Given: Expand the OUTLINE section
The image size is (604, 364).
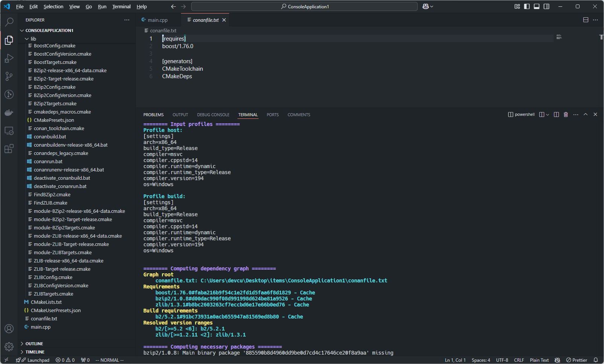Looking at the screenshot, I should pos(34,344).
